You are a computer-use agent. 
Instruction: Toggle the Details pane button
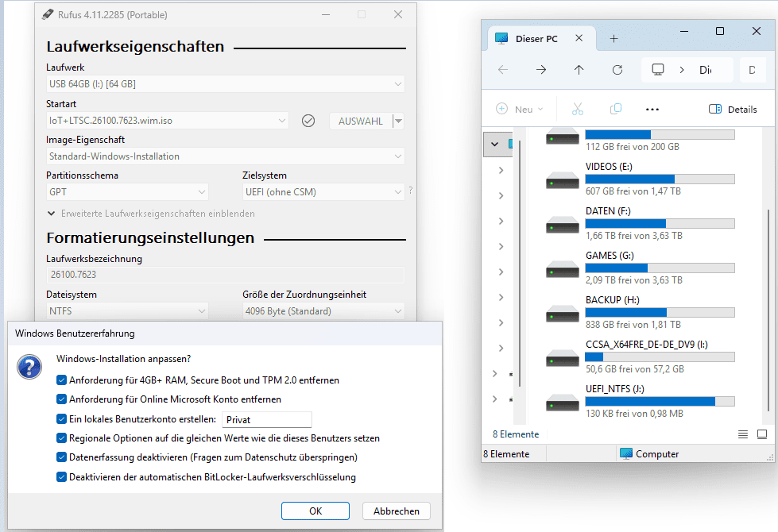733,109
